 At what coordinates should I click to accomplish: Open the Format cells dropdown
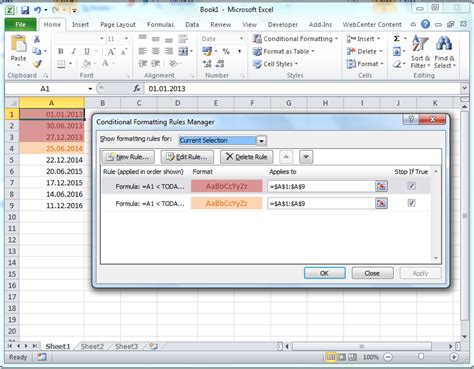(x=365, y=64)
